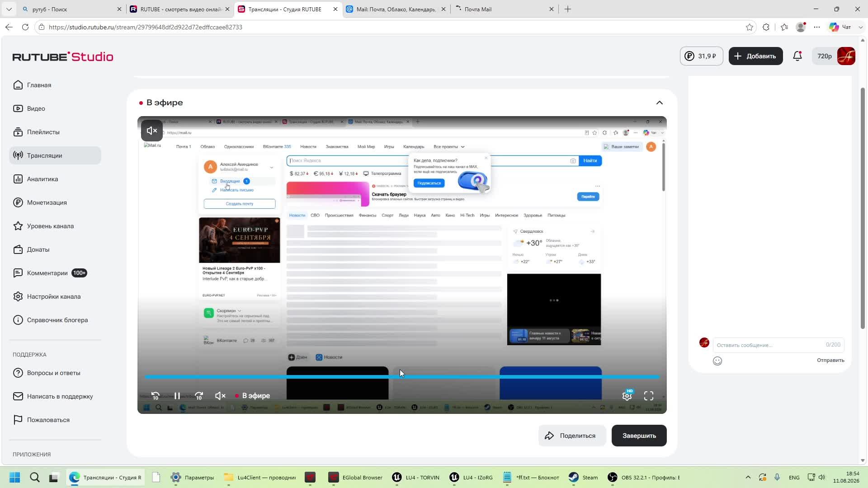The image size is (868, 488).
Task: Switch the ENG input language
Action: tap(794, 478)
